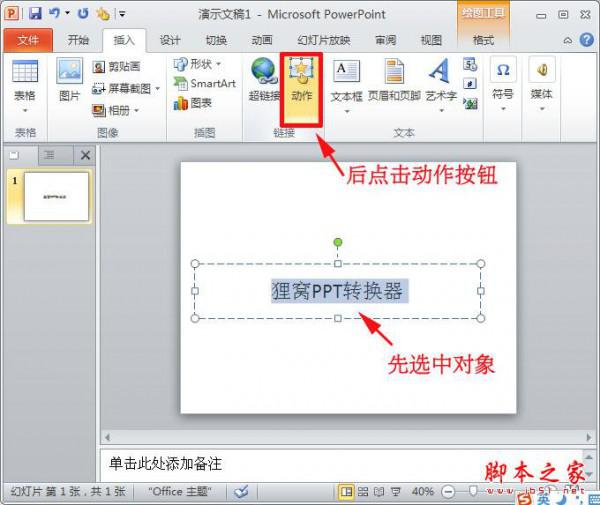600x505 pixels.
Task: Click the spell check icon in status bar
Action: tap(241, 492)
